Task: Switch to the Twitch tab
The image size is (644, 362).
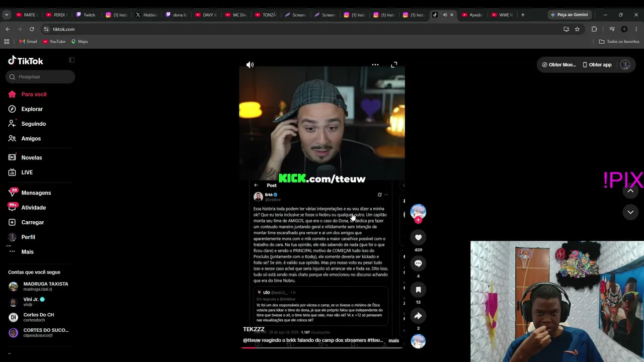Action: click(x=86, y=15)
